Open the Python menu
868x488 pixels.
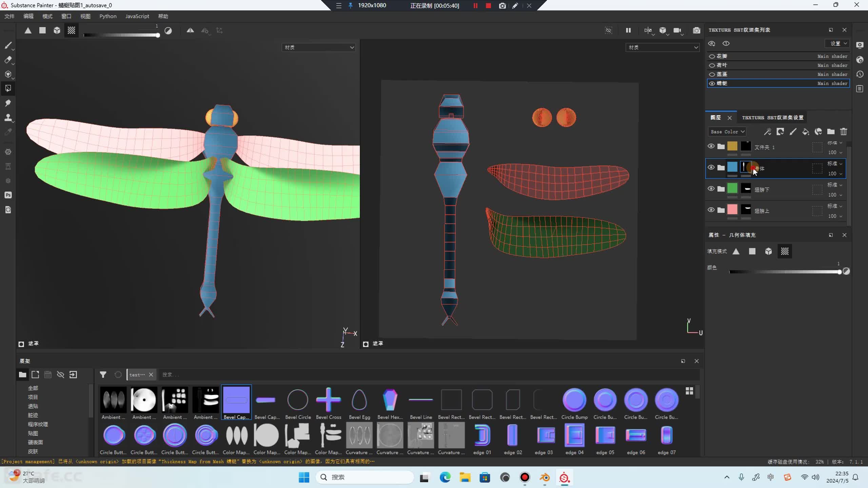[108, 16]
